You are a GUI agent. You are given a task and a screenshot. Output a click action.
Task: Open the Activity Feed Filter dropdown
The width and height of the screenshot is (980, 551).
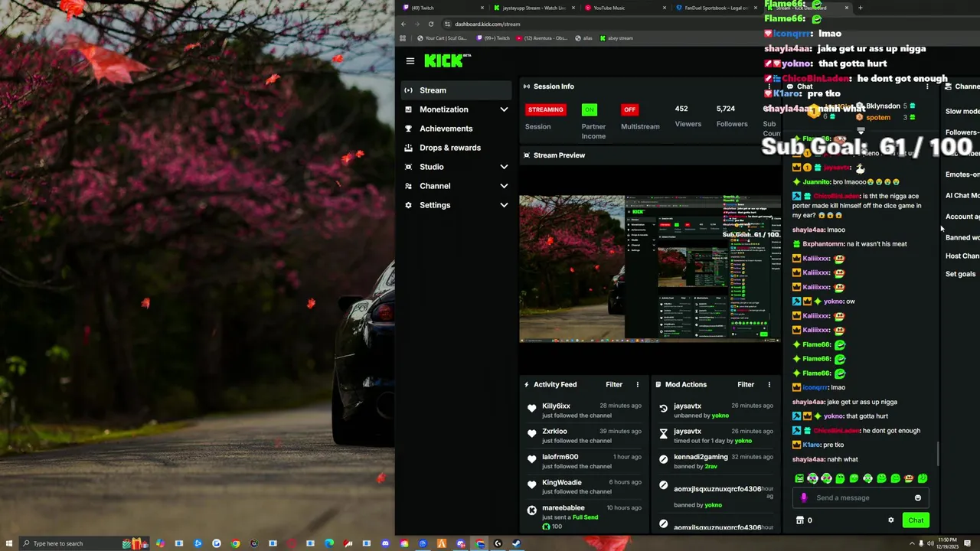(614, 385)
